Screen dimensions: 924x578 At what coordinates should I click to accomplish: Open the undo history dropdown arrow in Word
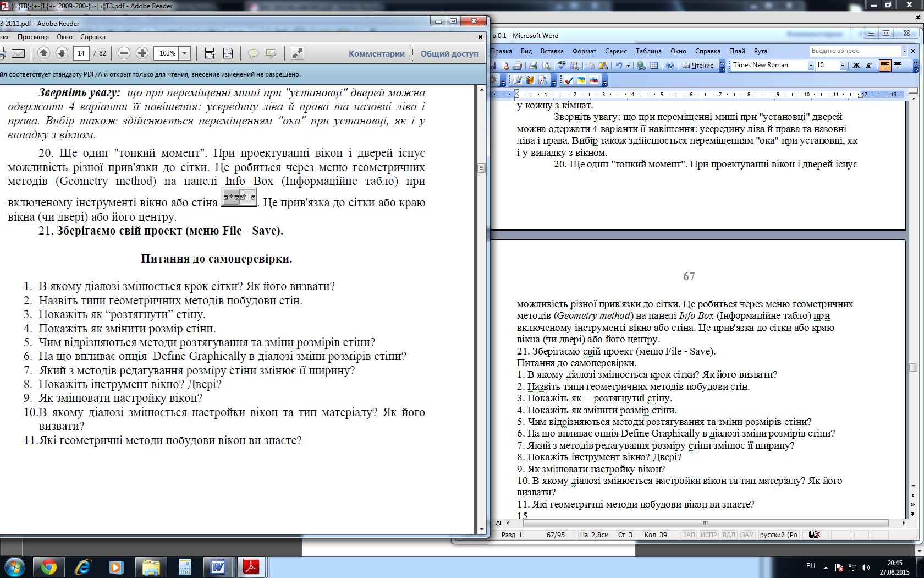click(x=628, y=66)
